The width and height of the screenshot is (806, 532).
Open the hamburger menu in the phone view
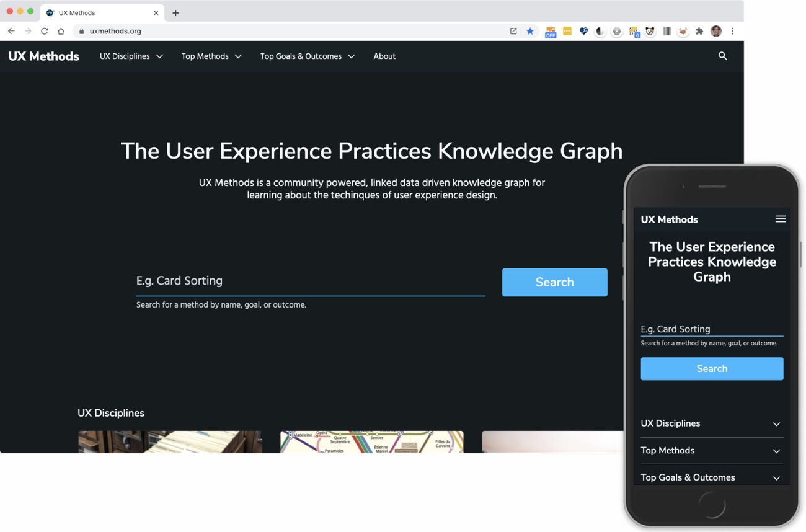[780, 219]
